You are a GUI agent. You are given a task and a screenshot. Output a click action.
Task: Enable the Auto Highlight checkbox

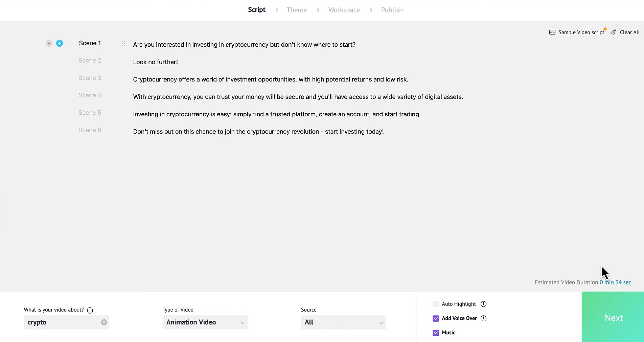point(436,304)
